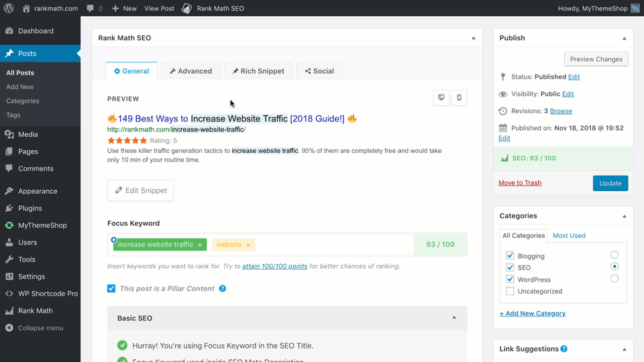
Task: Click the WordPress logo in admin bar
Action: (x=9, y=8)
